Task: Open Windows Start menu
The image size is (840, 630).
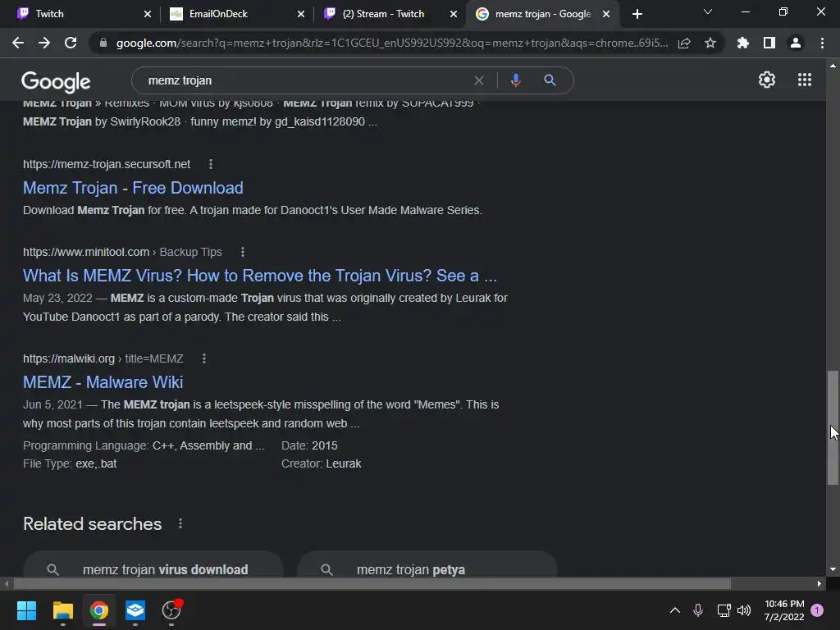Action: pos(26,610)
